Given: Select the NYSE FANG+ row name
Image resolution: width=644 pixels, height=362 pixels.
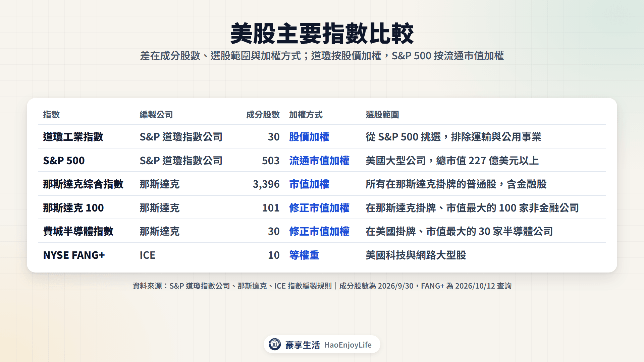Looking at the screenshot, I should coord(74,255).
